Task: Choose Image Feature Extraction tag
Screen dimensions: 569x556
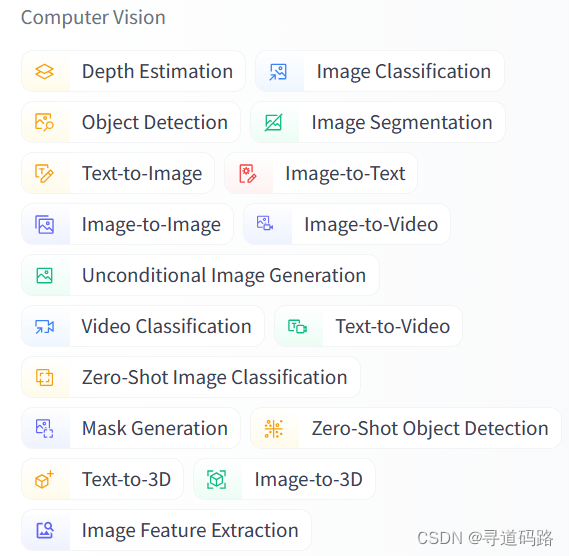Action: [x=167, y=531]
